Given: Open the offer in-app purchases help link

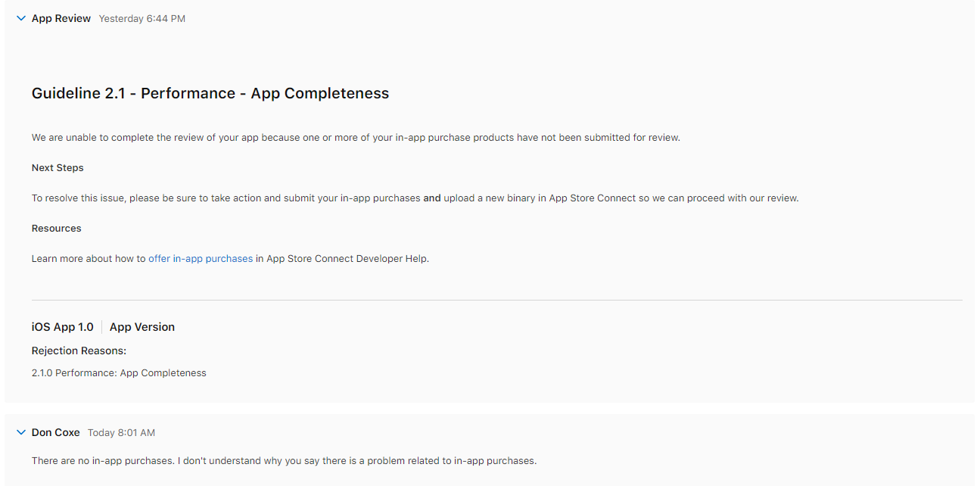Looking at the screenshot, I should pyautogui.click(x=200, y=258).
